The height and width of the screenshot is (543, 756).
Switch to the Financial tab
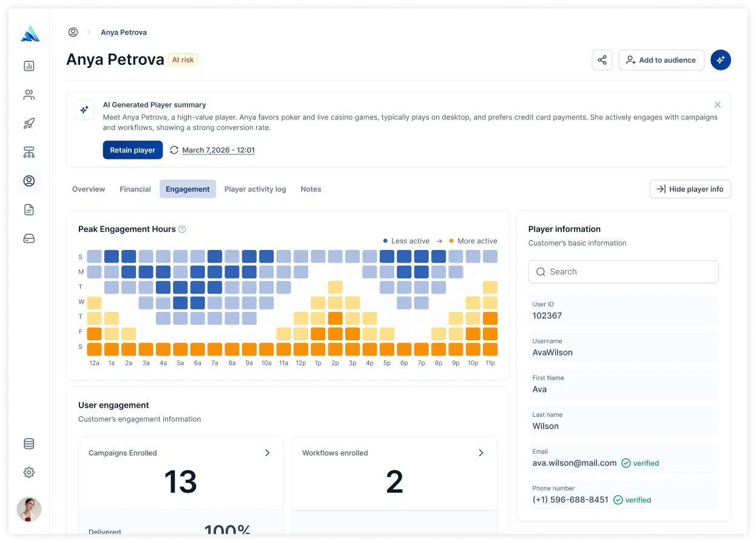click(135, 189)
